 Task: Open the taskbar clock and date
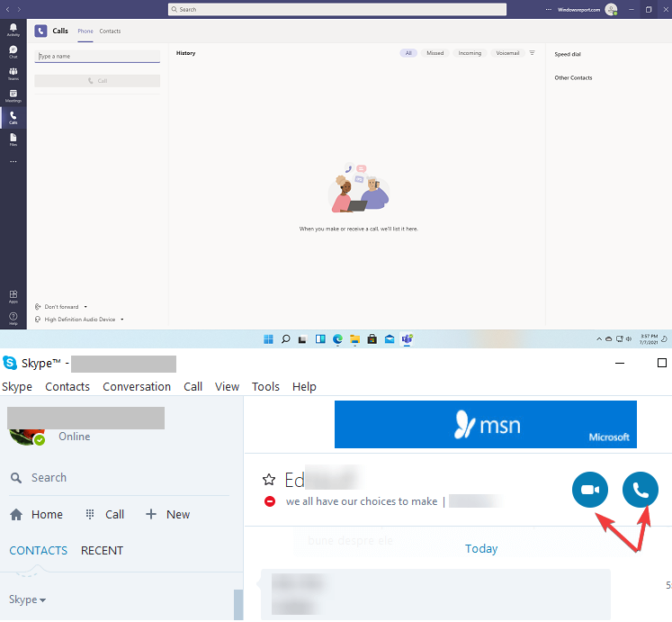click(649, 339)
